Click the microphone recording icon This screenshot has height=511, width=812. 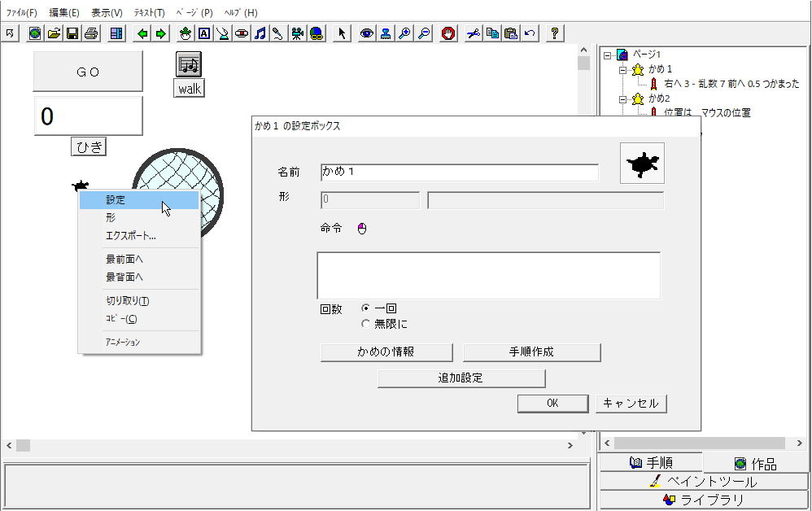pyautogui.click(x=278, y=33)
